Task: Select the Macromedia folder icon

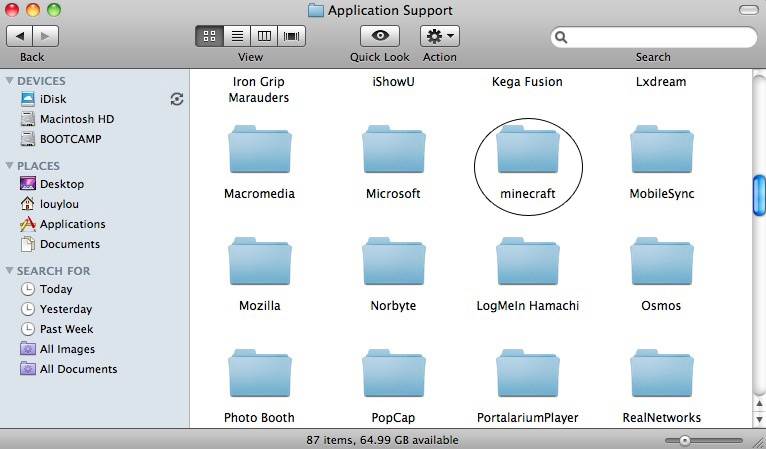Action: 259,149
